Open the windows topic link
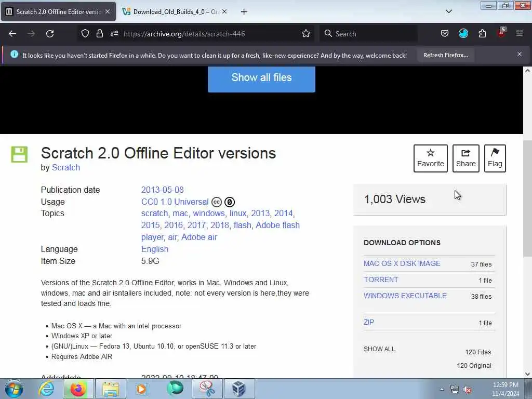 (209, 214)
